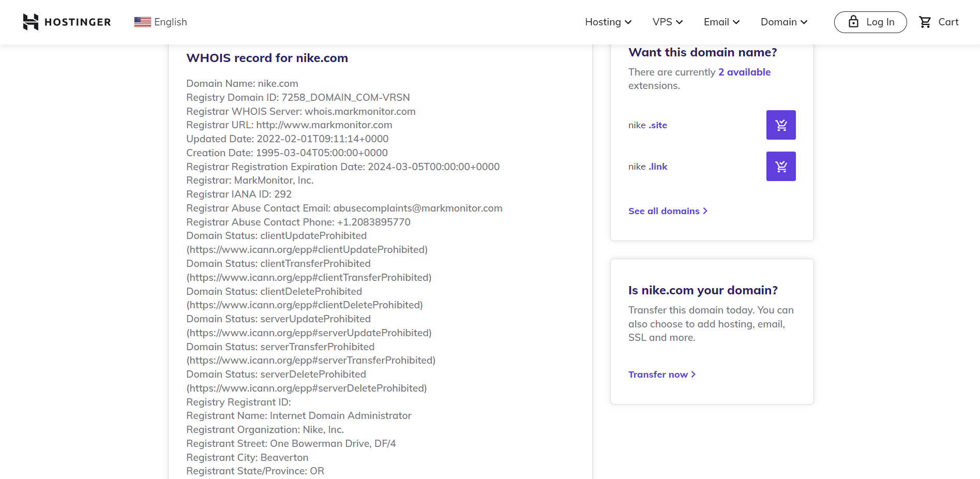Viewport: 980px width, 479px height.
Task: Click the US flag language icon
Action: point(143,22)
